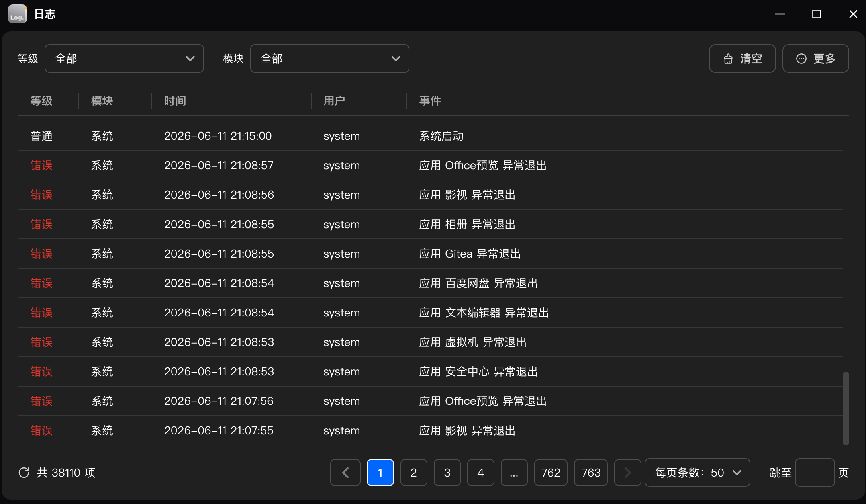Select the 21:07:55 影视 异常退出 entry
Image resolution: width=866 pixels, height=504 pixels.
tap(430, 430)
